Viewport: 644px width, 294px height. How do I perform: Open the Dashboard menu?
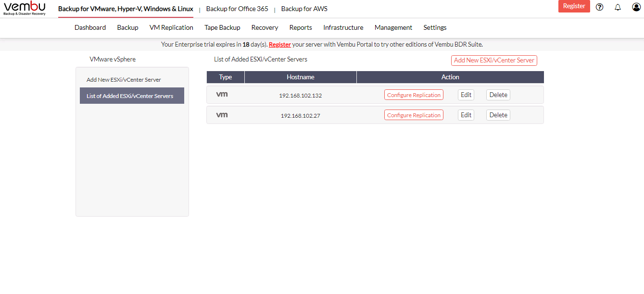tap(90, 27)
